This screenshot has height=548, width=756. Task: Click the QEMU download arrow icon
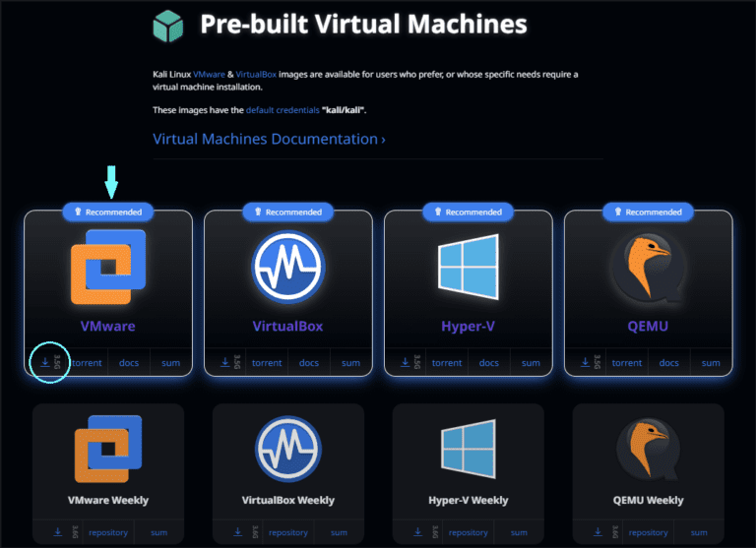585,362
